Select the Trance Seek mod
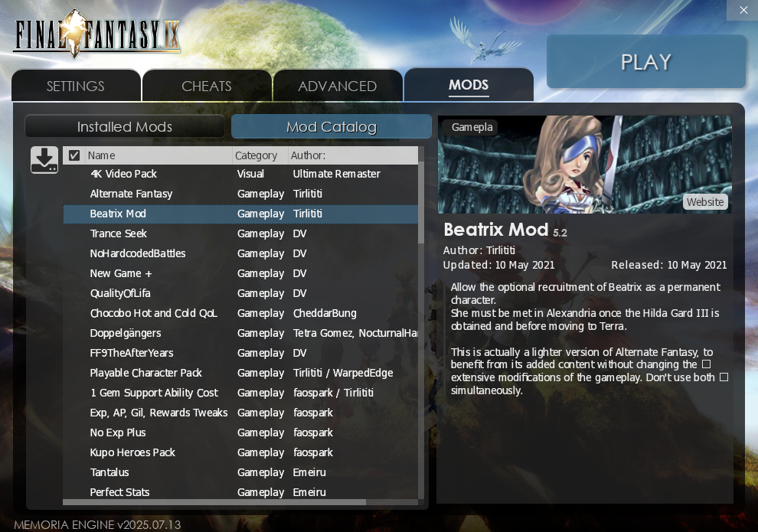Image resolution: width=758 pixels, height=532 pixels. pos(240,233)
